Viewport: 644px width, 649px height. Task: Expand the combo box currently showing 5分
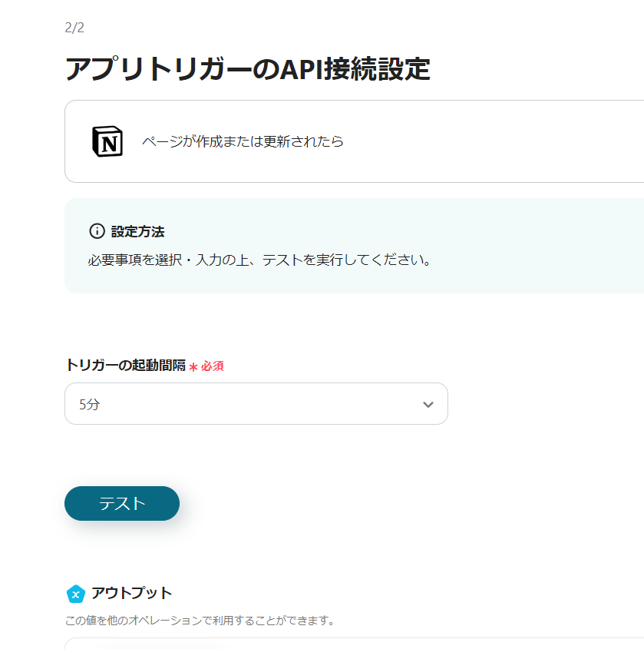tap(256, 403)
